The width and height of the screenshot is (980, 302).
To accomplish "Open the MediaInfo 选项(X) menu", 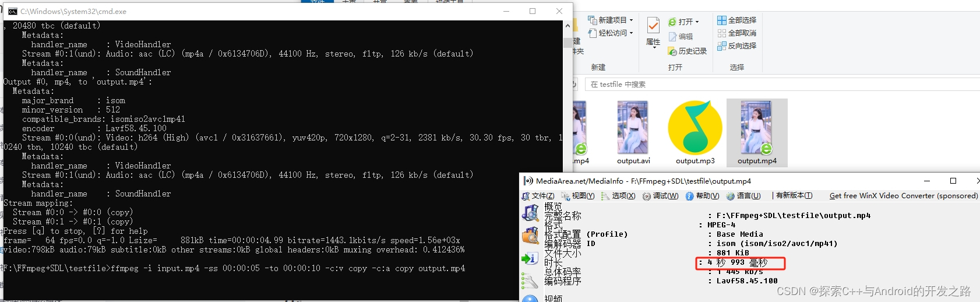I will pyautogui.click(x=618, y=196).
